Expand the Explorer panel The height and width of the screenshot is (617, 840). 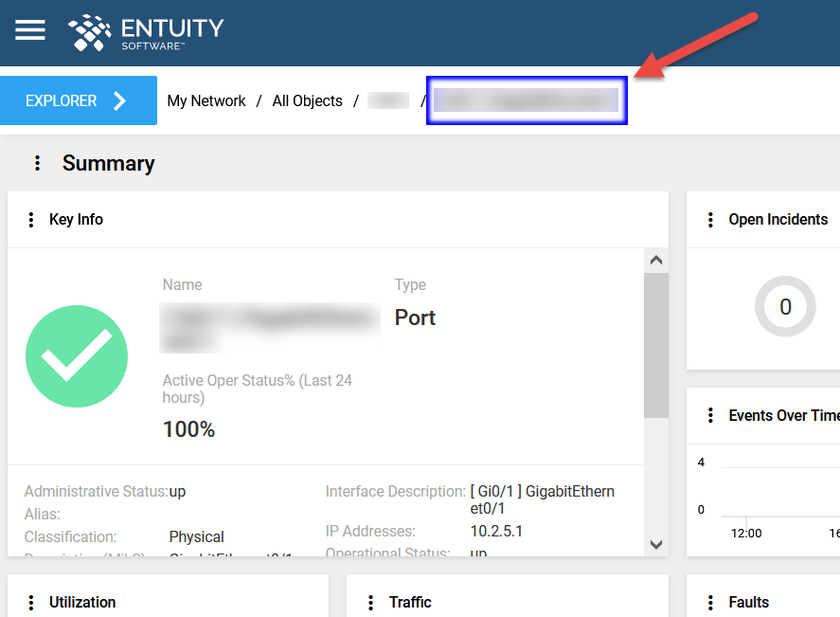click(79, 100)
